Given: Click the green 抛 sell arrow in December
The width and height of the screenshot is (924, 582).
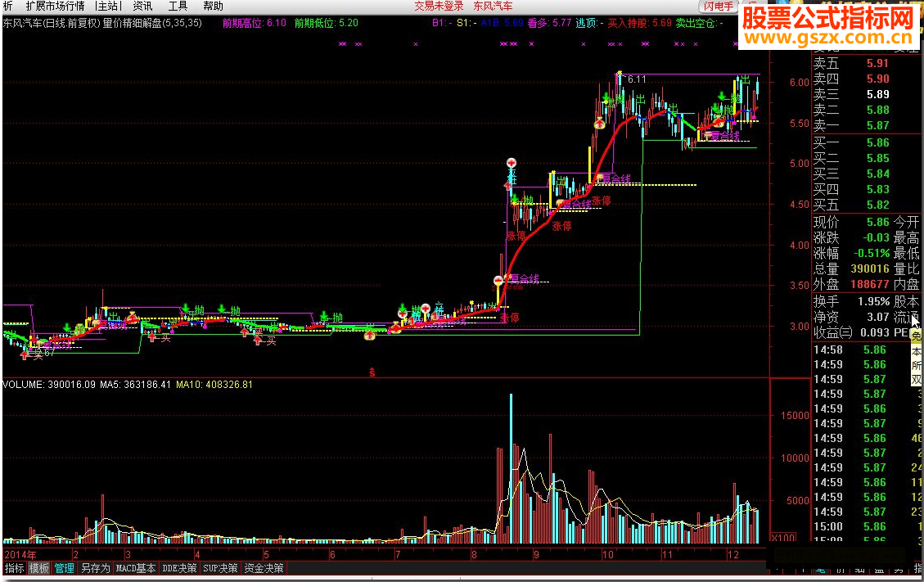Looking at the screenshot, I should [x=721, y=96].
